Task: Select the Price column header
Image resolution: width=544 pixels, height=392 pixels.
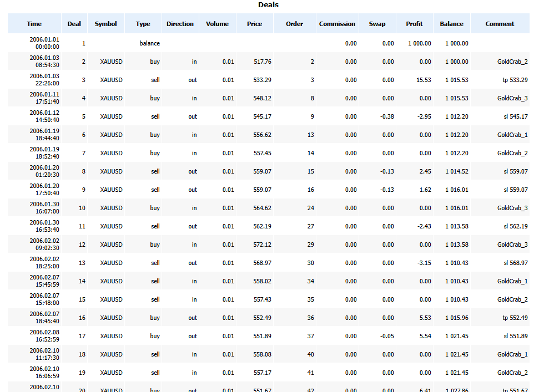Action: click(x=254, y=23)
